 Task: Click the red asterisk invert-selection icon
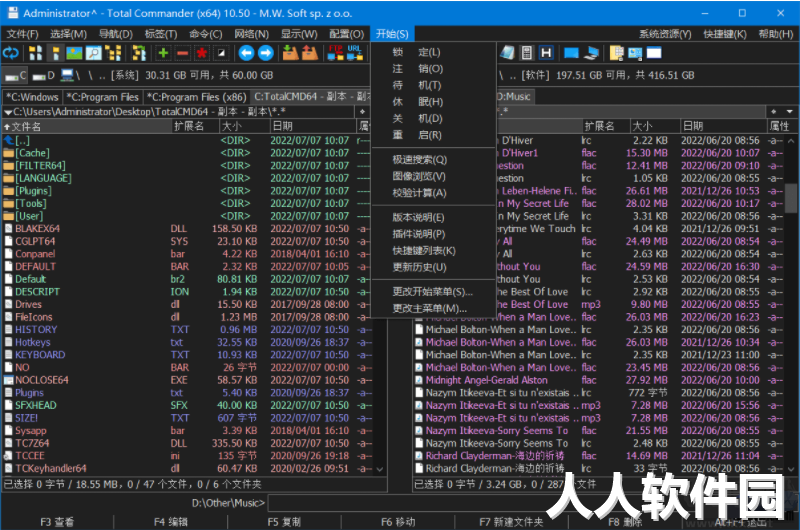[x=202, y=53]
